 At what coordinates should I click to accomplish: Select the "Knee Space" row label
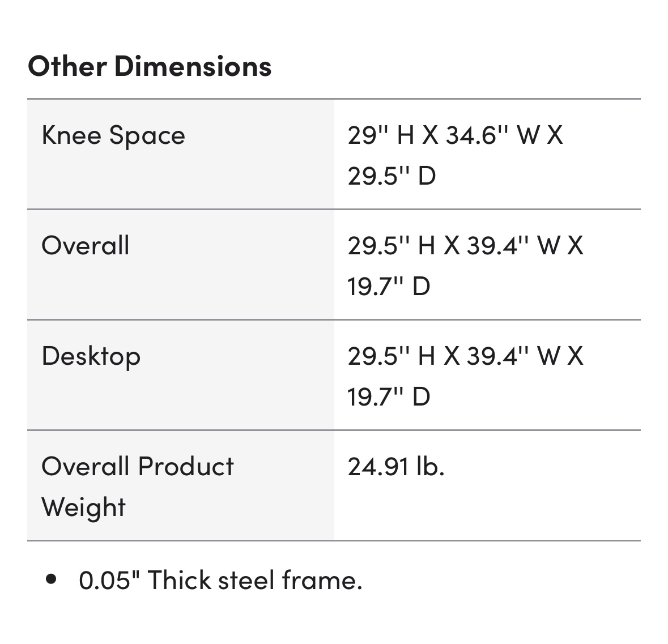pyautogui.click(x=113, y=136)
